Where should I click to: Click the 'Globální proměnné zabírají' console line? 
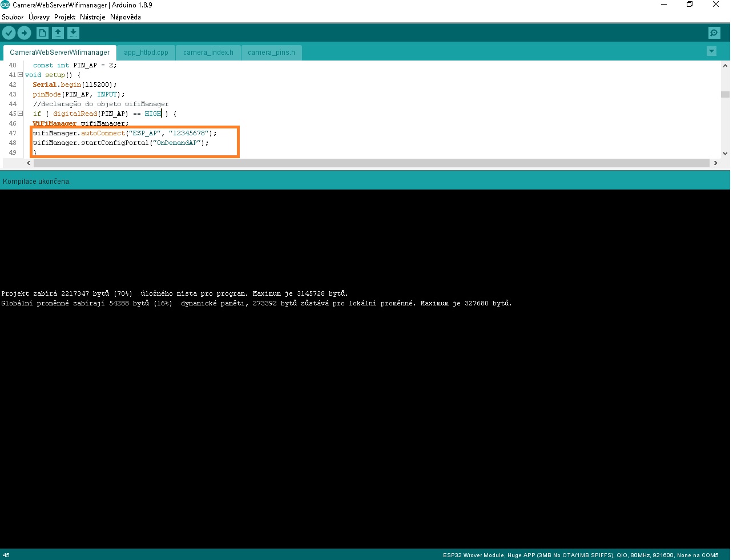(256, 303)
